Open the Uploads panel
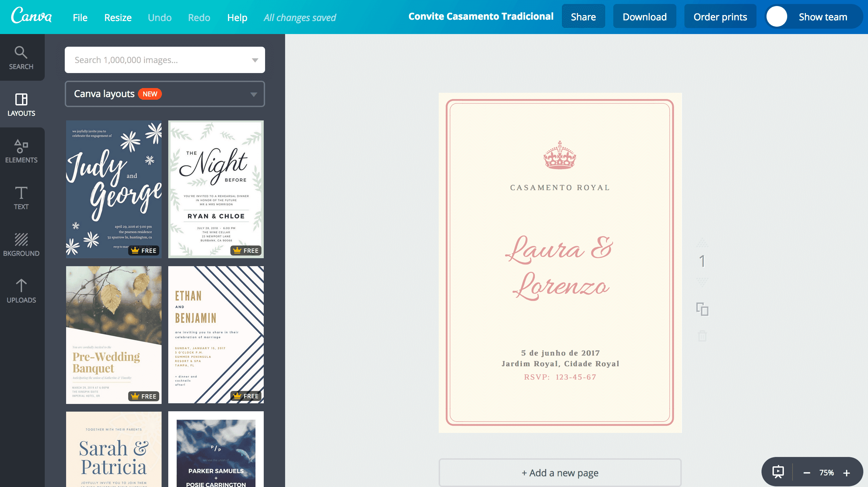This screenshot has width=868, height=487. [21, 292]
